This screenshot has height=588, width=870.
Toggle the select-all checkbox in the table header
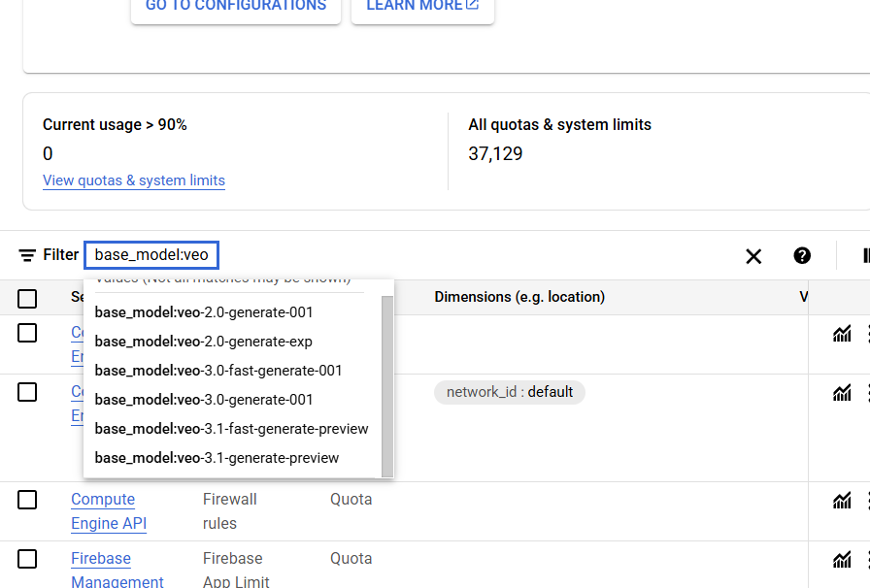(27, 299)
